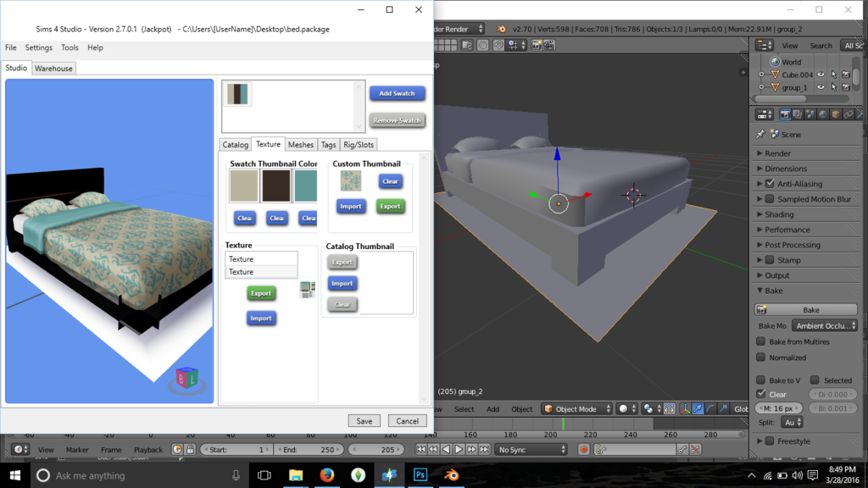Enable the Sampled Motion Blur checkbox
This screenshot has width=868, height=488.
770,199
